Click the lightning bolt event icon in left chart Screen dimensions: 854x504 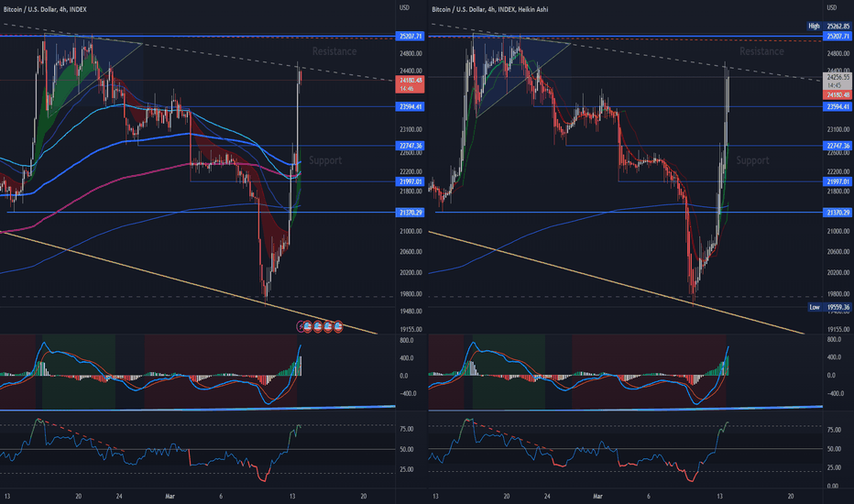click(301, 326)
